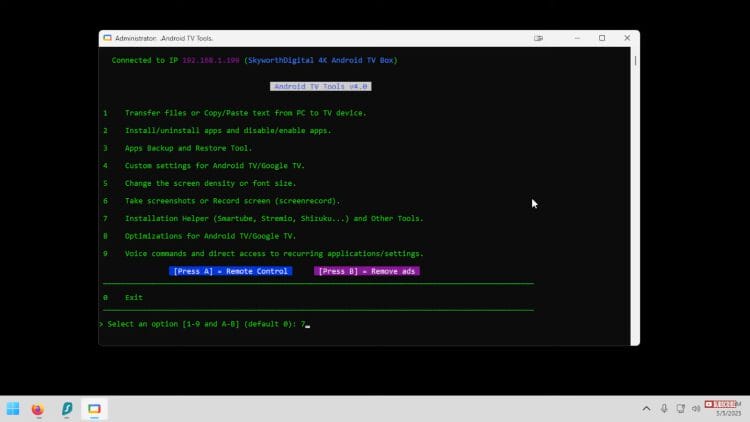Close the Android TV Tools window
The height and width of the screenshot is (422, 750).
click(x=627, y=38)
